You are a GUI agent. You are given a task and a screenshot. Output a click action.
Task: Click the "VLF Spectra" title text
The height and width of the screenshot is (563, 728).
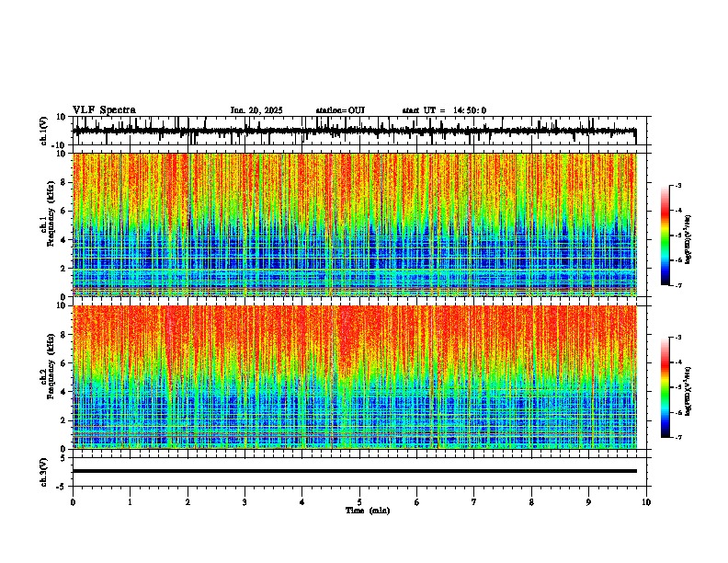click(x=104, y=109)
